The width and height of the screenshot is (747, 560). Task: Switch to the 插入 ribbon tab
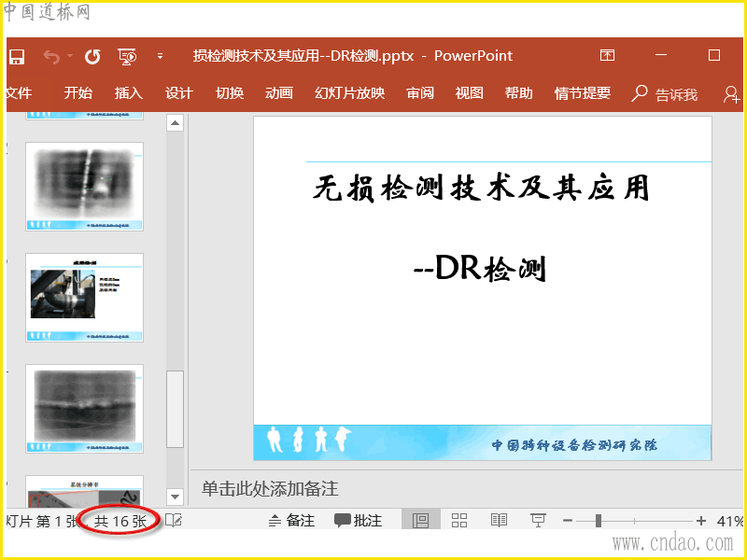pos(129,92)
